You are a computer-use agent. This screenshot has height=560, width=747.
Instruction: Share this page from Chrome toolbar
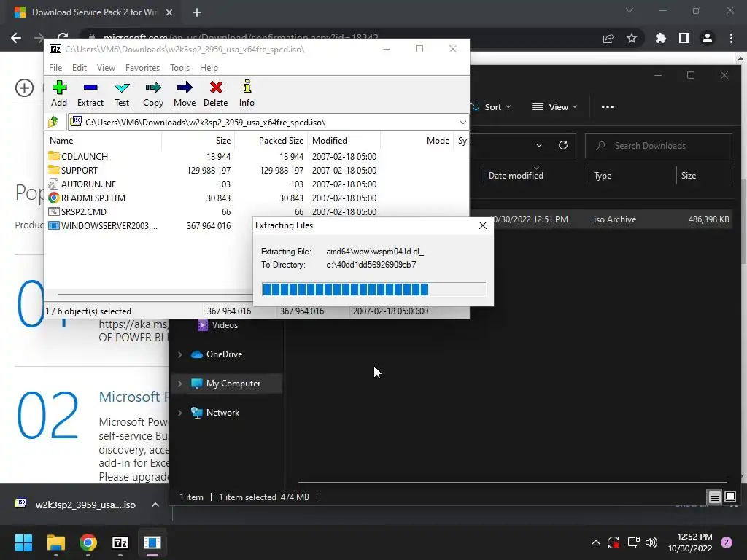[608, 38]
